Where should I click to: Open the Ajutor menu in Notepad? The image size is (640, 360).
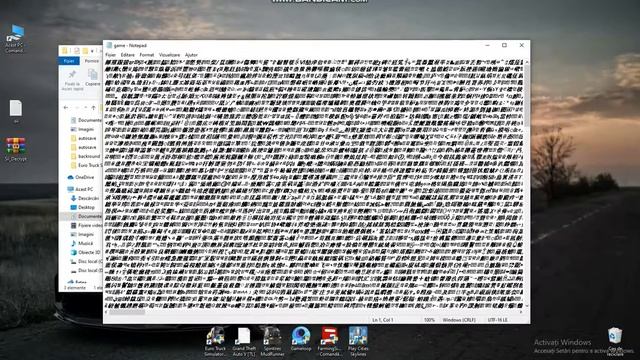[x=191, y=55]
